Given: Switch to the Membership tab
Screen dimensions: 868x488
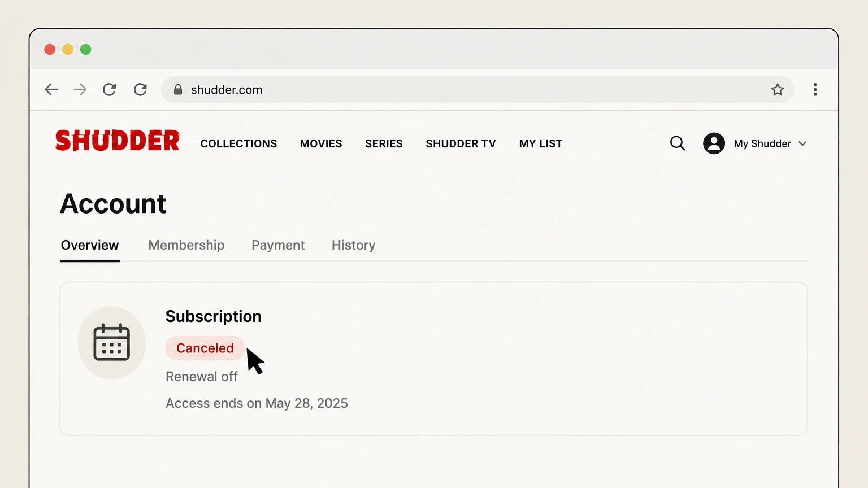Looking at the screenshot, I should [x=186, y=245].
